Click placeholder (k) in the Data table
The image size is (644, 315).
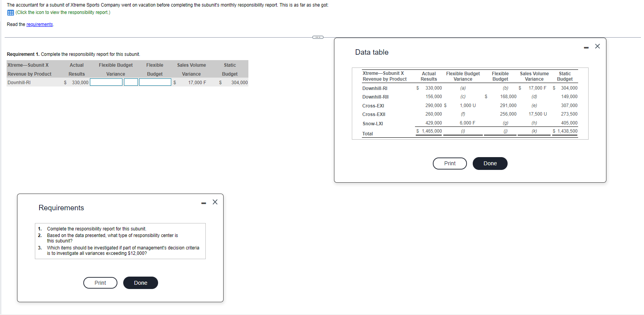(x=534, y=131)
